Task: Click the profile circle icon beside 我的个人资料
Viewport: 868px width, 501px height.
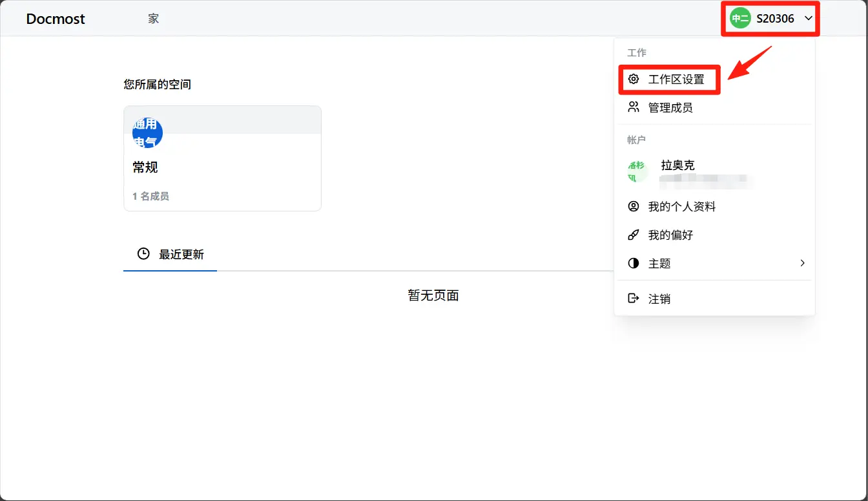Action: 634,207
